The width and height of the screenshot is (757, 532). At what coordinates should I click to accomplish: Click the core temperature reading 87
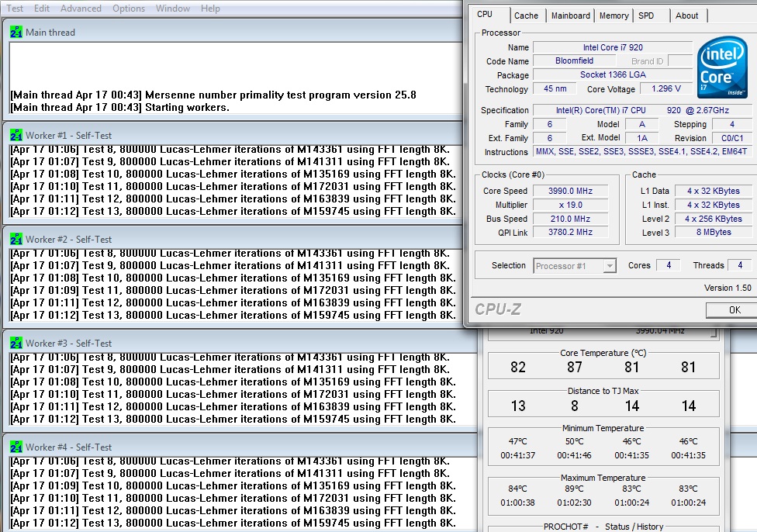tap(575, 368)
